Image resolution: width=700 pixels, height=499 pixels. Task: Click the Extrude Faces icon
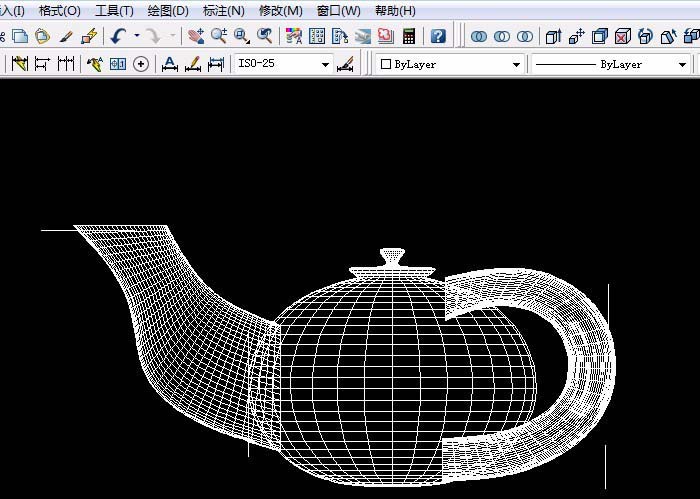pyautogui.click(x=553, y=36)
